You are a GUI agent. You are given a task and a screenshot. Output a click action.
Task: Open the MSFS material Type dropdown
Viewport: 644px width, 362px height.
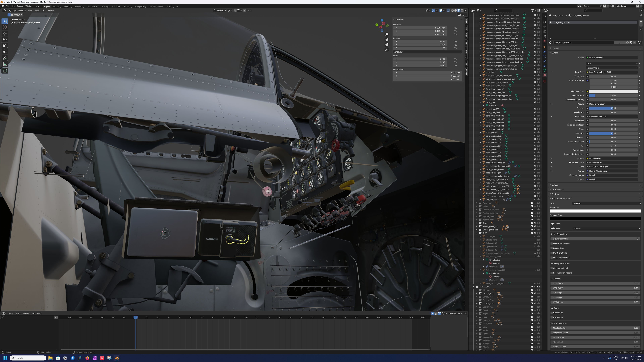point(607,204)
